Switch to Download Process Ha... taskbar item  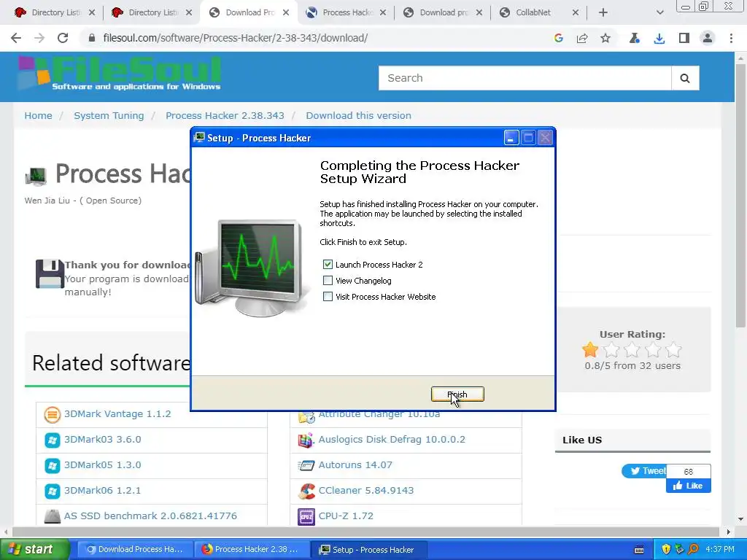[135, 550]
